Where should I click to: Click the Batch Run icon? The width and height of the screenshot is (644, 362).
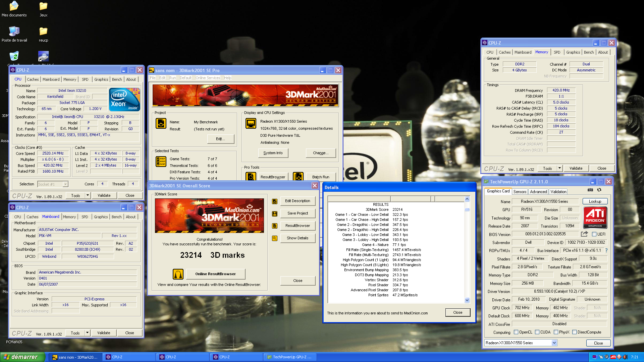click(298, 176)
